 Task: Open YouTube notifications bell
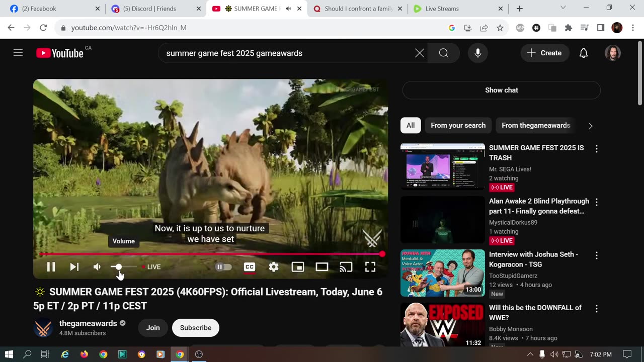tap(584, 53)
